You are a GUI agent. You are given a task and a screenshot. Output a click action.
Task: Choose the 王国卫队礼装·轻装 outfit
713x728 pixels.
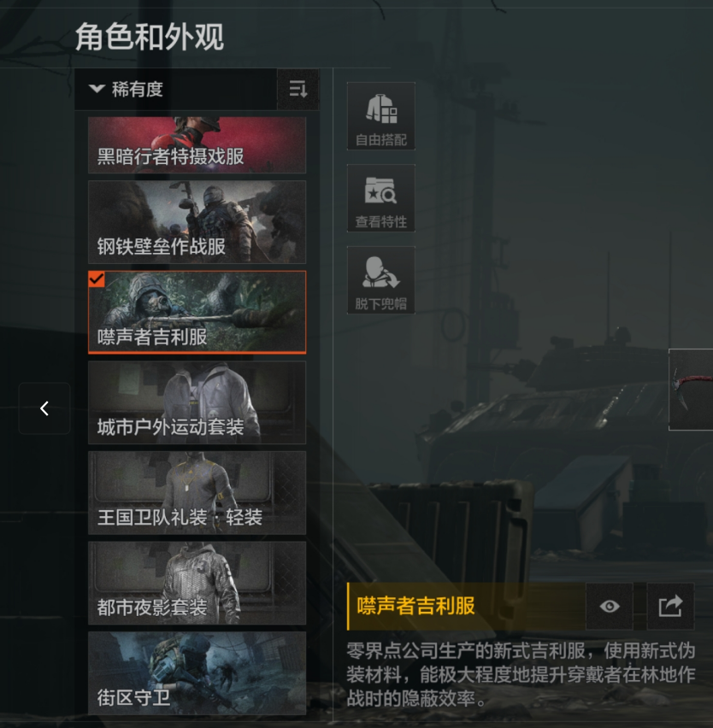pos(197,493)
